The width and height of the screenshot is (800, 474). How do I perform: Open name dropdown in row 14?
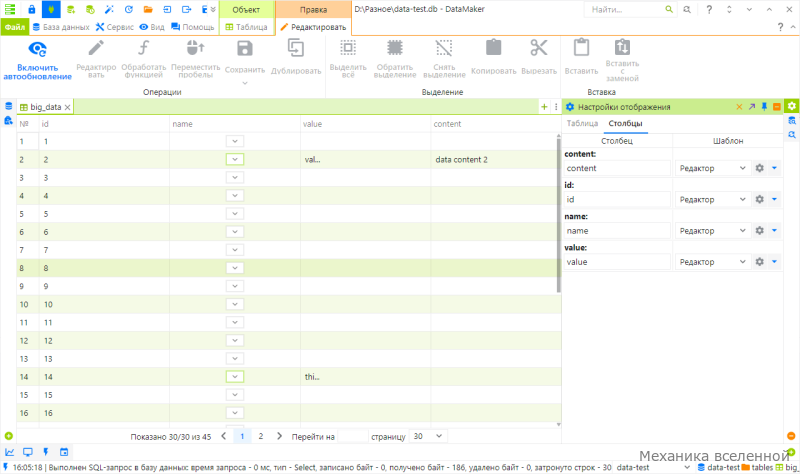point(235,377)
